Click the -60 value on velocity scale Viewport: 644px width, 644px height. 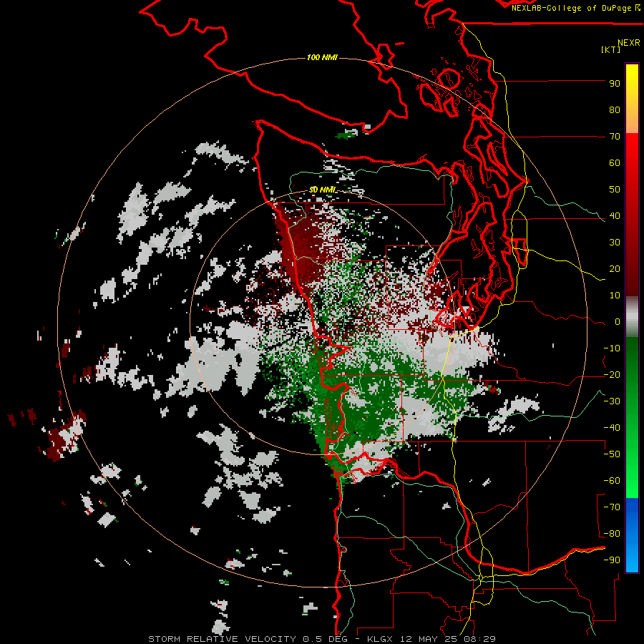coord(612,481)
